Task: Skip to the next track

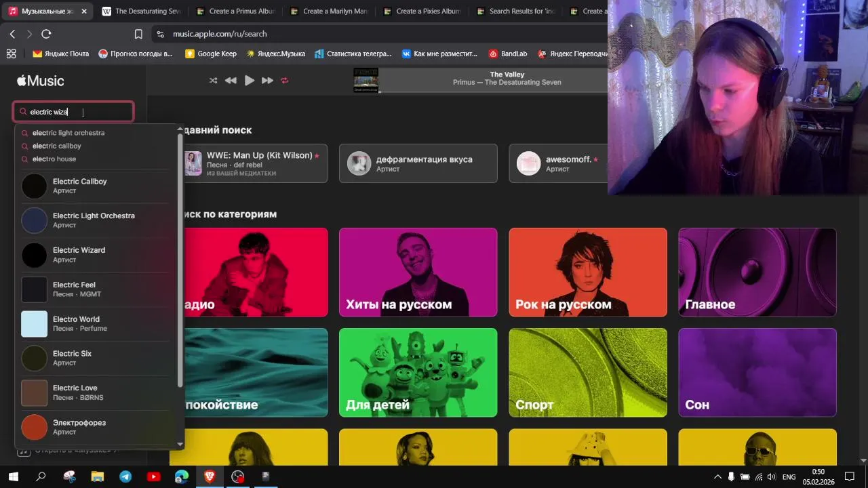Action: click(x=267, y=81)
